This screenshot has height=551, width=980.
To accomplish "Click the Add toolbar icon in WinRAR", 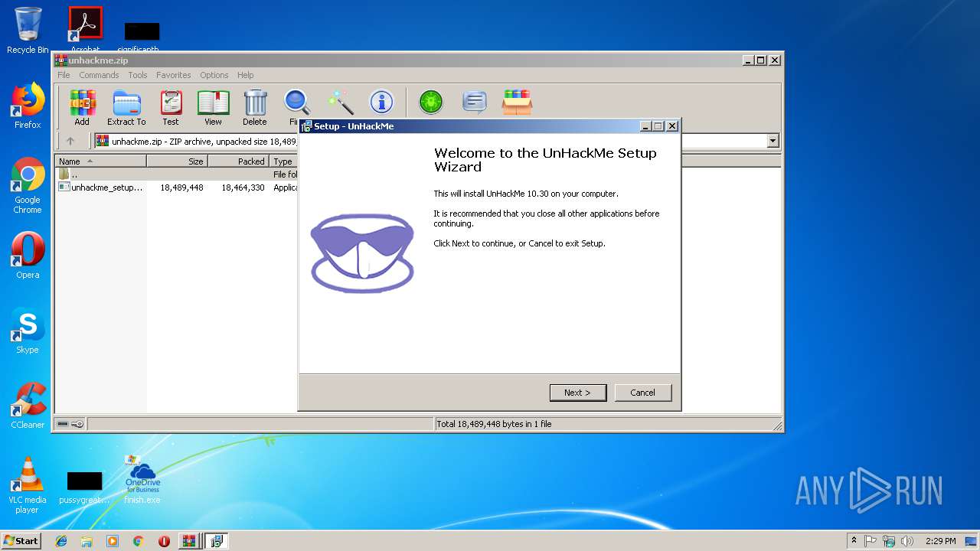I will [x=82, y=107].
